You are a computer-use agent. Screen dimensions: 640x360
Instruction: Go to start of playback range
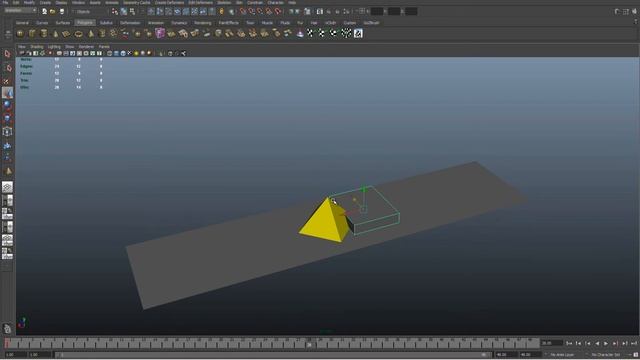click(x=569, y=344)
